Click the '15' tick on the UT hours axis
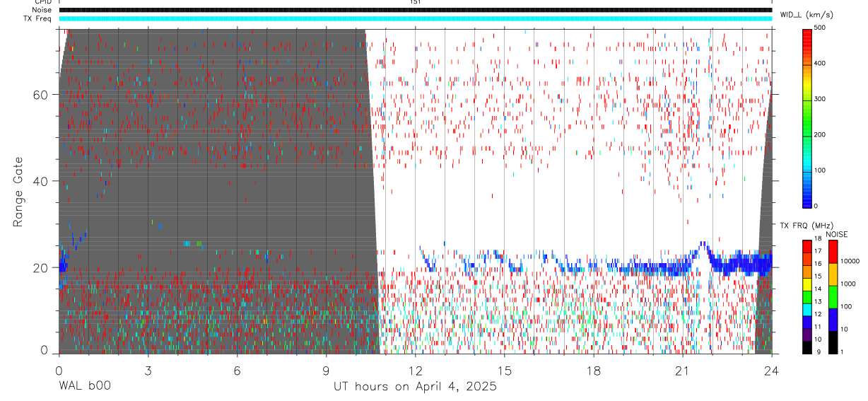The image size is (868, 401). click(x=504, y=371)
